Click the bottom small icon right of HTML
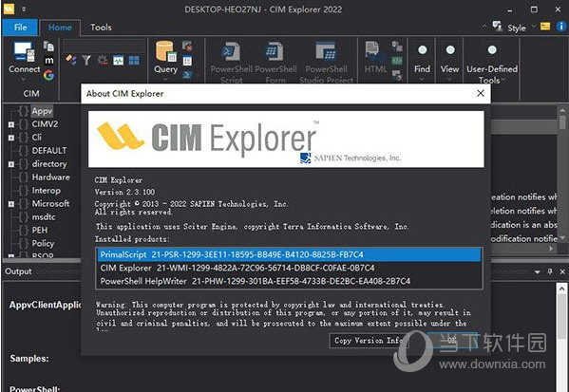This screenshot has width=569, height=392. (x=397, y=75)
